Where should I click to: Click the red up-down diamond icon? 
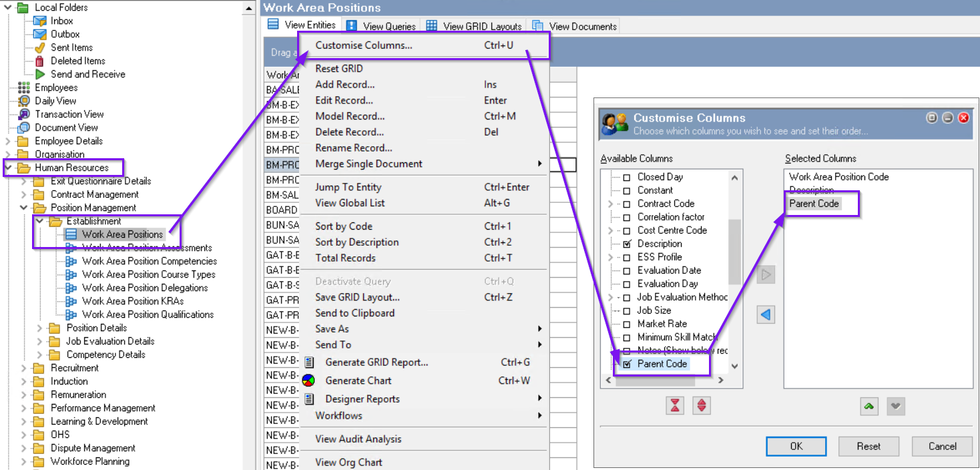point(701,405)
